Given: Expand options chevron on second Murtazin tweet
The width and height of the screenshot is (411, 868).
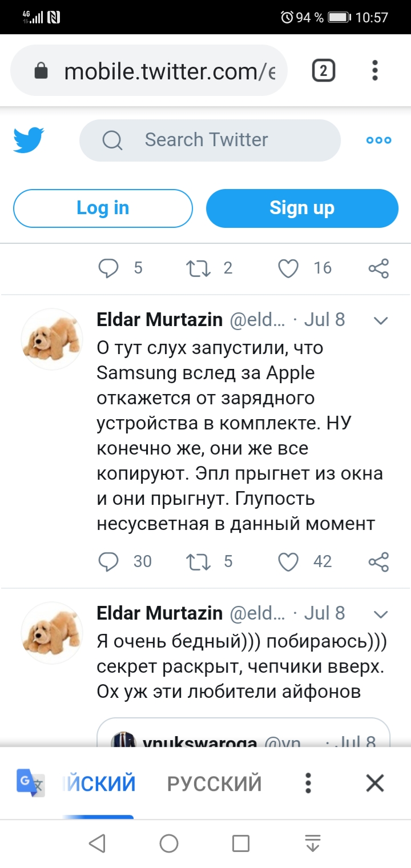Looking at the screenshot, I should 380,614.
